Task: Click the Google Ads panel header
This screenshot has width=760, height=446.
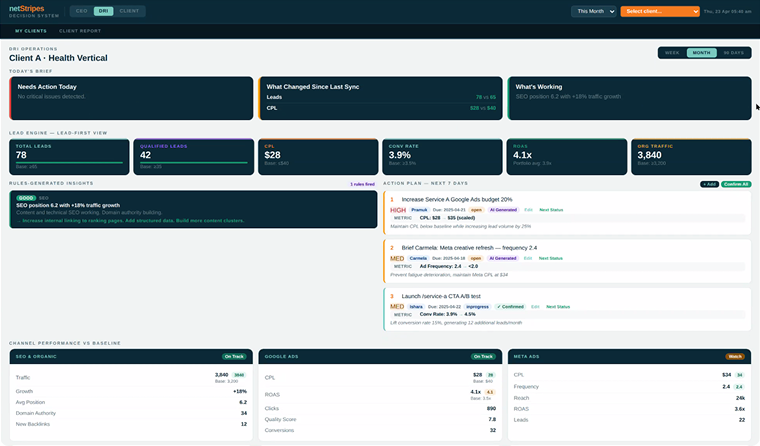Action: [x=380, y=357]
